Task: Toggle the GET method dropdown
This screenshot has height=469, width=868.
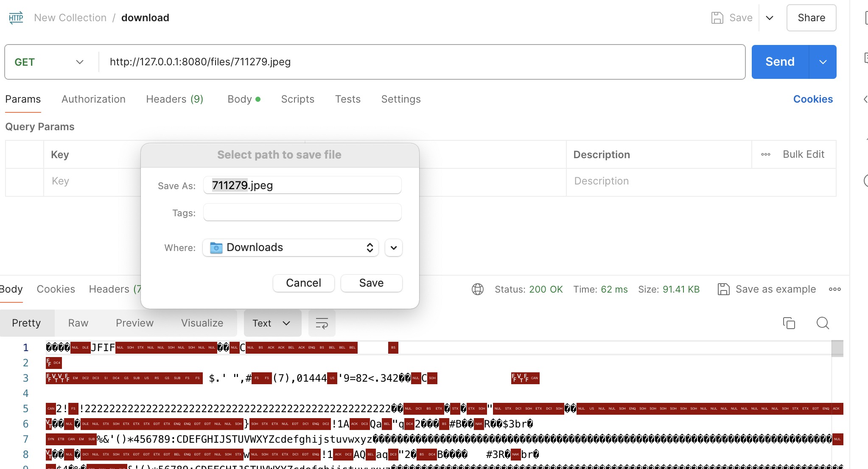Action: click(x=79, y=62)
